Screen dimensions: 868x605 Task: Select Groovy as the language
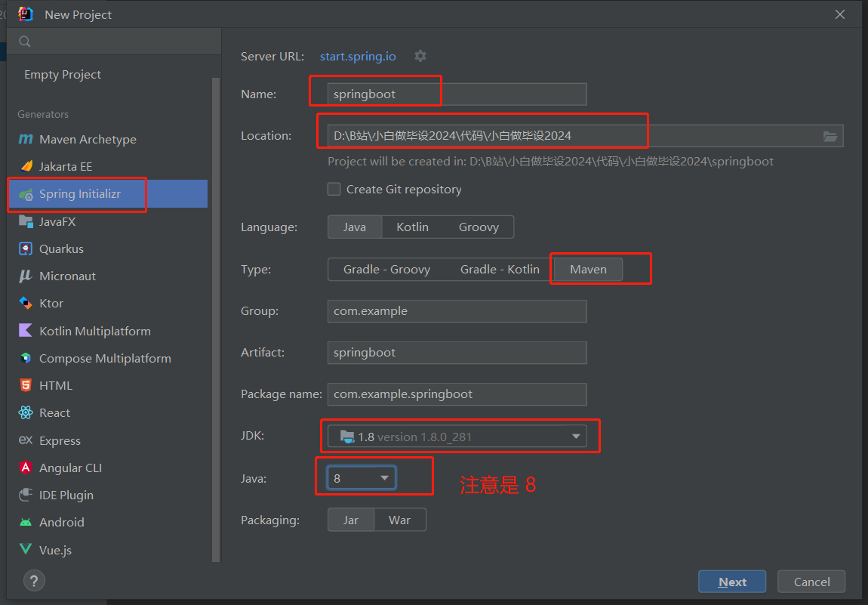point(479,227)
